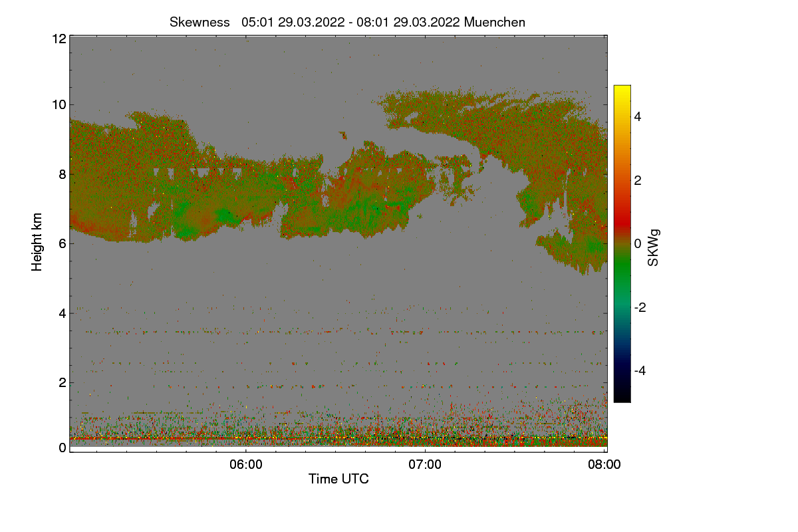This screenshot has width=798, height=532.
Task: Click the "07:00" time tick label
Action: point(425,465)
